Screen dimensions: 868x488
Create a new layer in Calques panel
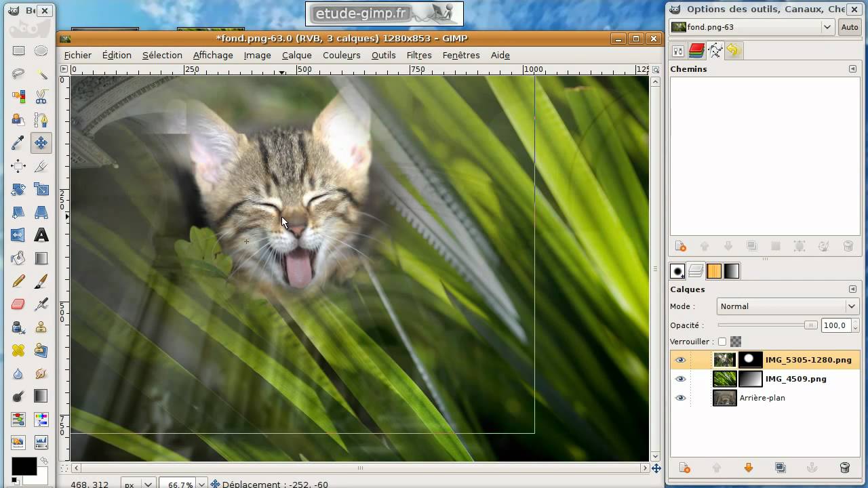click(684, 468)
